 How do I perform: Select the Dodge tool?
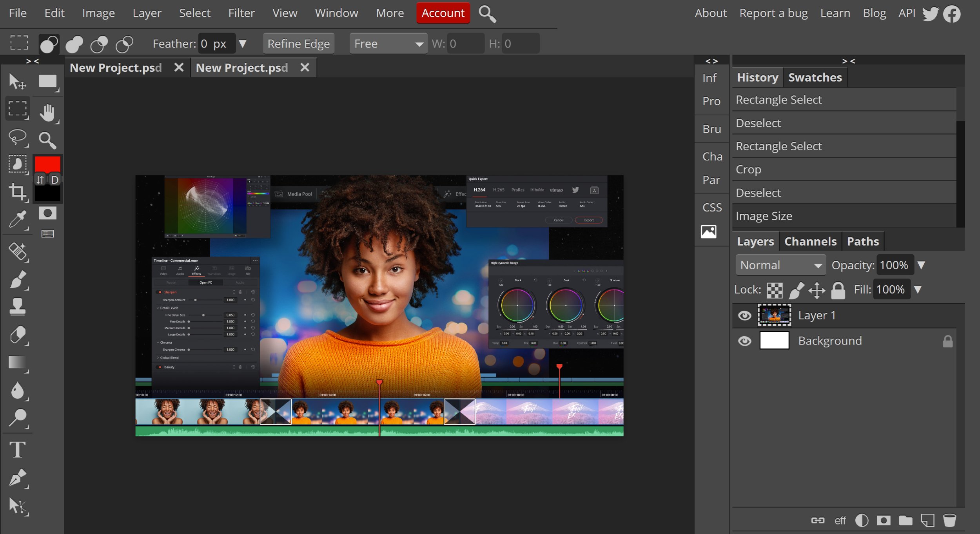18,418
